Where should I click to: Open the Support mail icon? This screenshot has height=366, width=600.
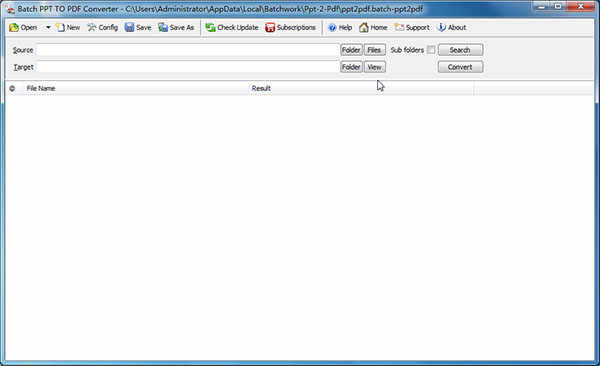[x=399, y=28]
